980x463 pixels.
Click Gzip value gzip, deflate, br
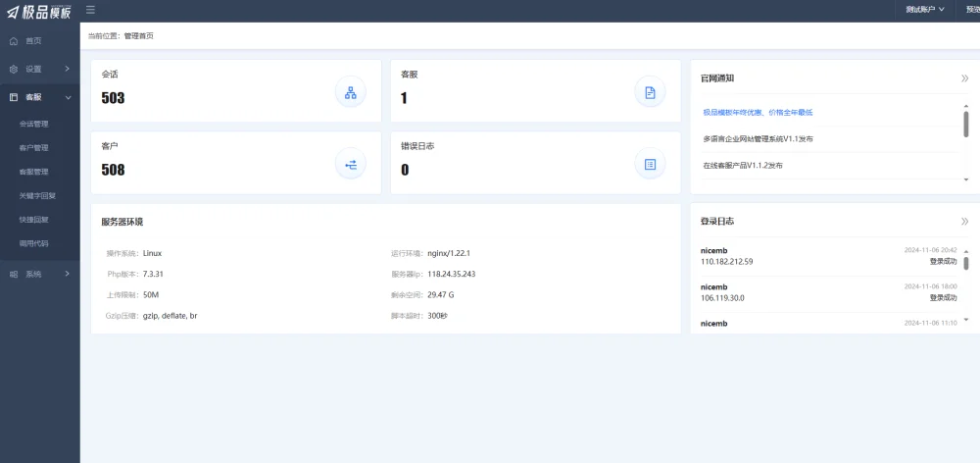pyautogui.click(x=170, y=316)
